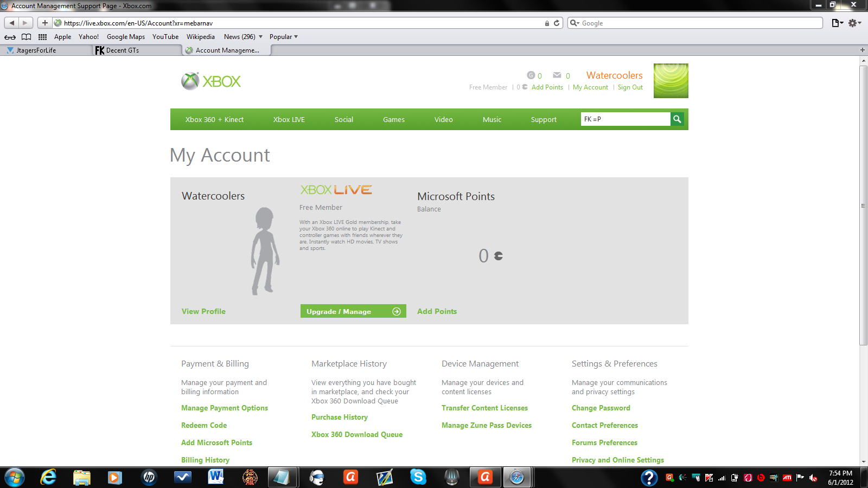Open Manage Zune Pass Devices link
The width and height of the screenshot is (868, 488).
click(x=487, y=425)
